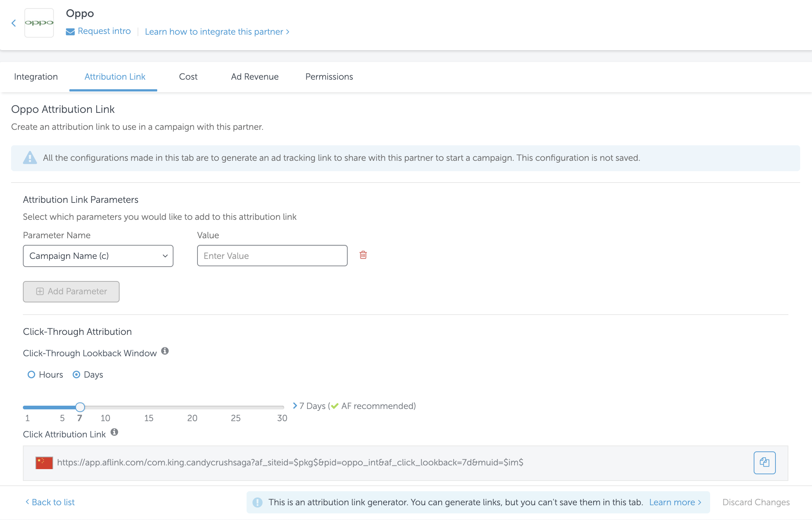Click the warning triangle icon in banner
The image size is (812, 520).
click(30, 158)
